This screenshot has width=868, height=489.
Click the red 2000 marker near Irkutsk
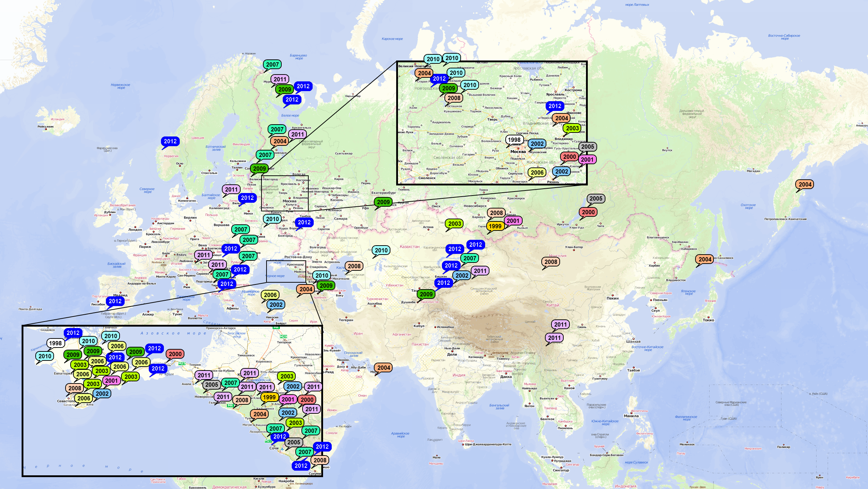coord(588,212)
